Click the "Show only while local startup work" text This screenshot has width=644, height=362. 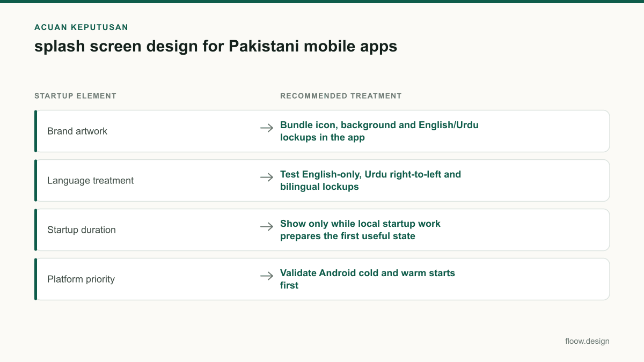coord(360,224)
